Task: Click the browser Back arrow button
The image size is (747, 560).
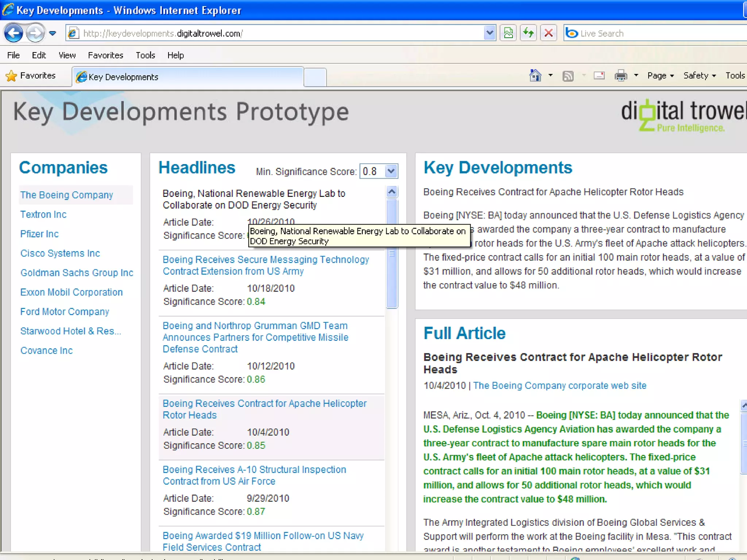Action: coord(13,33)
